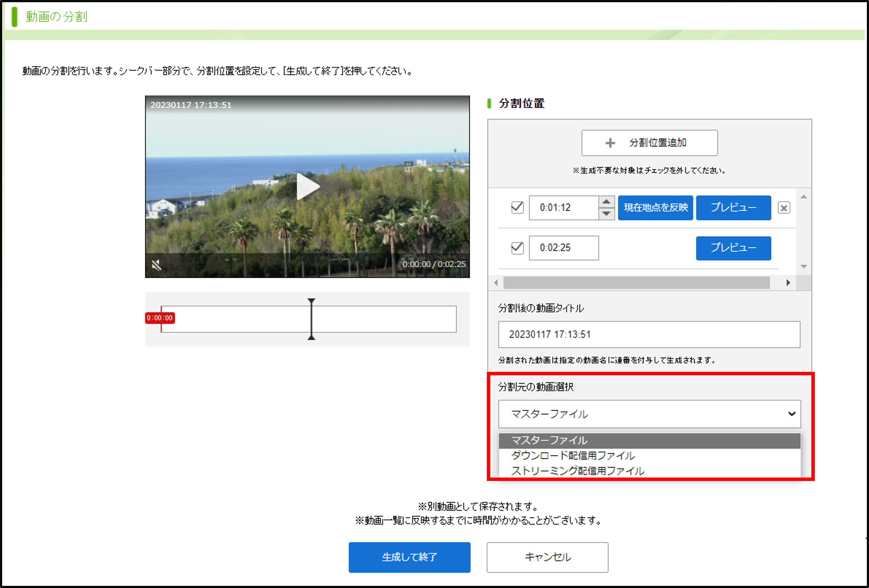
Task: Click the horizontal scrollbar left arrow
Action: [x=496, y=283]
